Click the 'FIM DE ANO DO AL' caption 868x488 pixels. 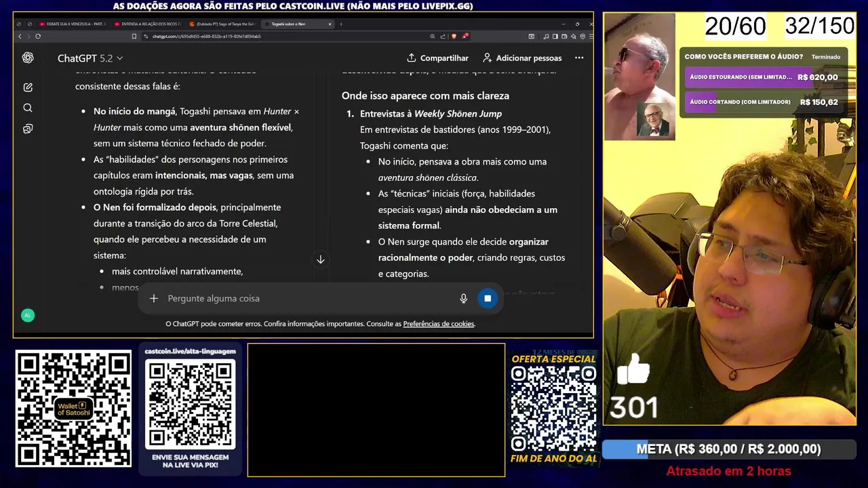[553, 459]
